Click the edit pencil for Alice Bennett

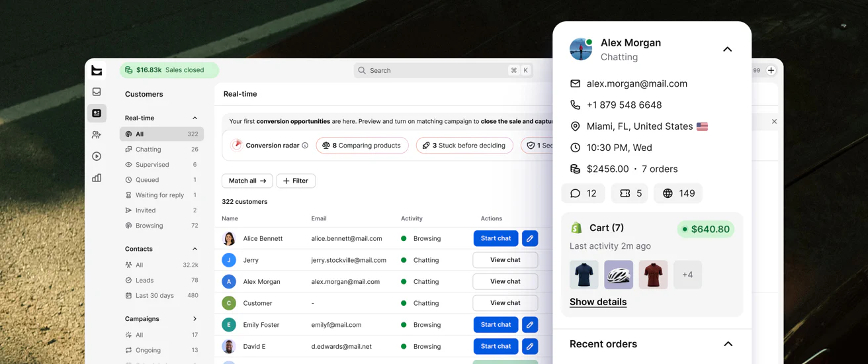530,238
